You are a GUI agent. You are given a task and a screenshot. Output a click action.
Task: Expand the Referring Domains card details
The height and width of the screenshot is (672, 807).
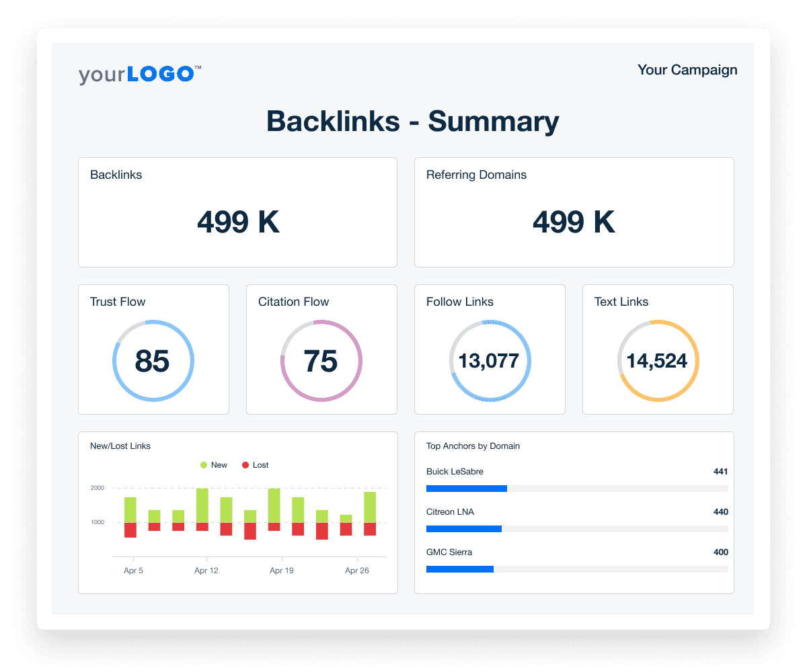(x=574, y=212)
